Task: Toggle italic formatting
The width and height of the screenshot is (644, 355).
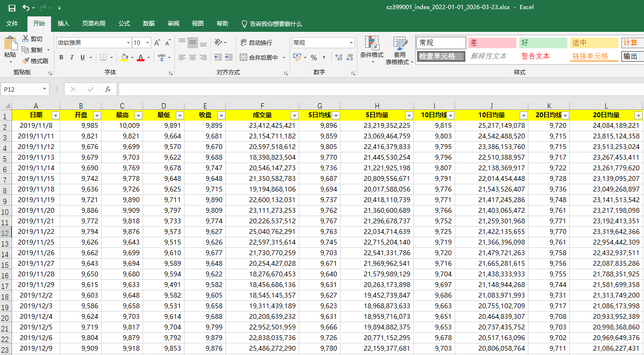Action: 72,57
